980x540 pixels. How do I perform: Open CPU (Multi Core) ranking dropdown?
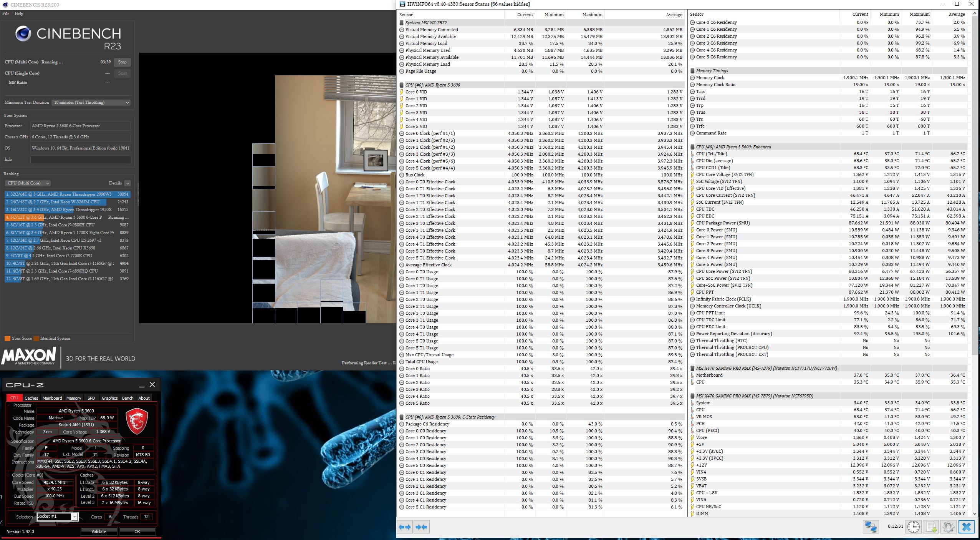coord(28,183)
